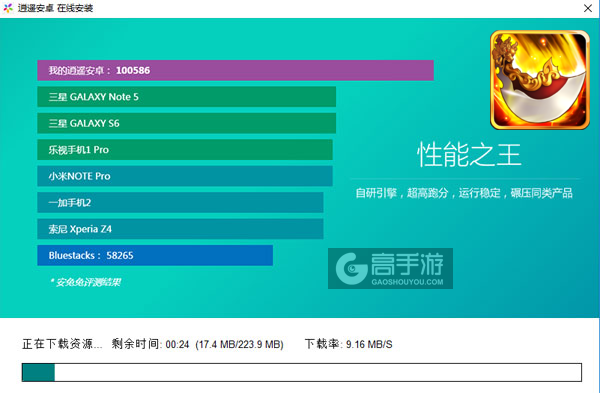This screenshot has width=600, height=393.
Task: Select the 乐视手机1 Pro bar
Action: tap(185, 149)
